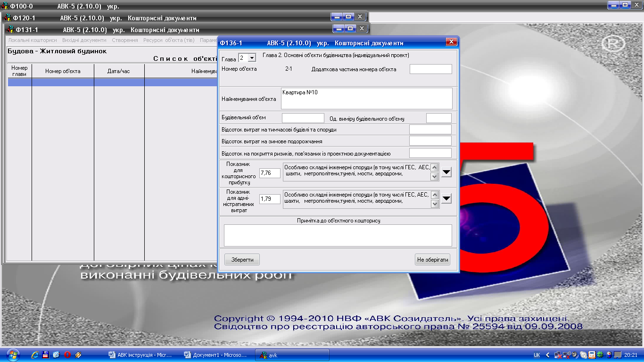Click the покриття ризиків percent field
The width and height of the screenshot is (644, 362).
(x=430, y=153)
